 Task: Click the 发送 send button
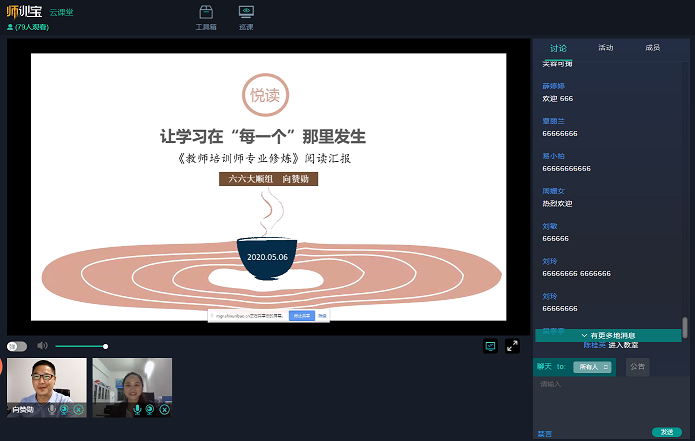pyautogui.click(x=666, y=432)
